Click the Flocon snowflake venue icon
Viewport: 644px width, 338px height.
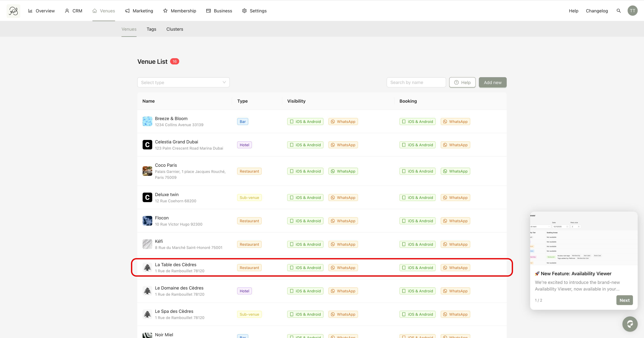pos(147,221)
